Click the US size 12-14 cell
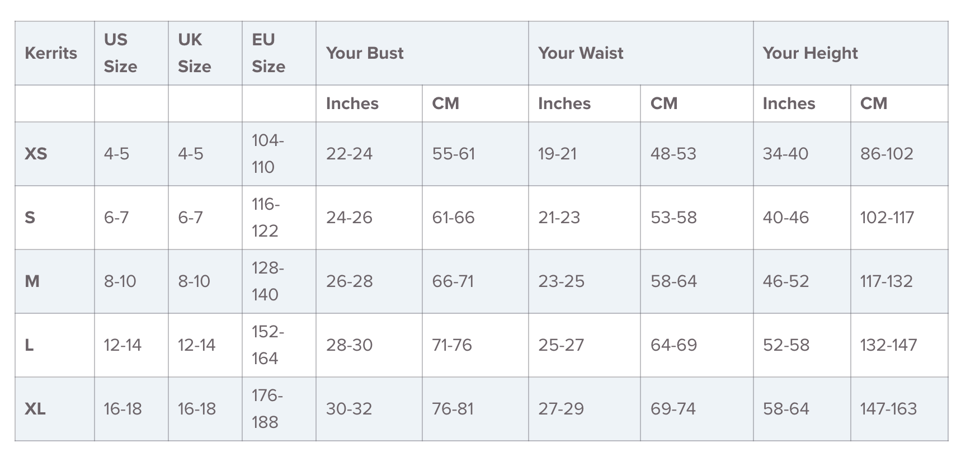Screen dimensions: 980x471 point(123,345)
